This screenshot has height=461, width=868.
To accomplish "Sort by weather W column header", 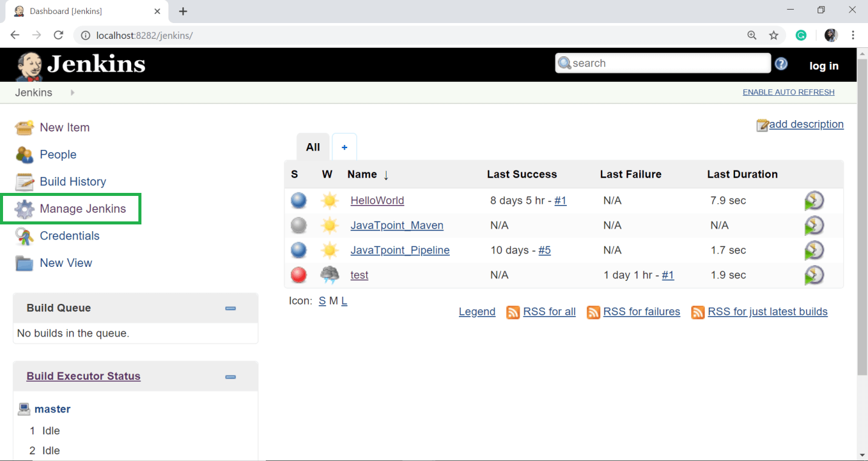I will pos(327,174).
